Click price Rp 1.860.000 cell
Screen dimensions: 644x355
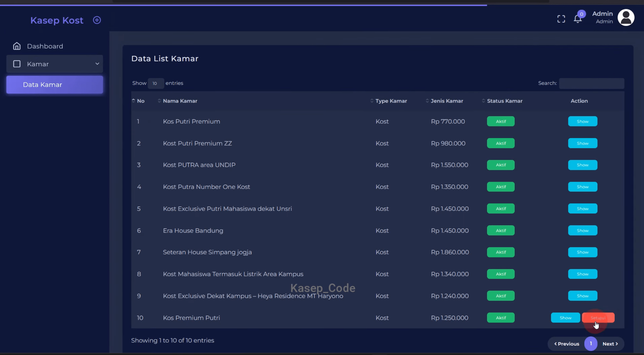450,252
